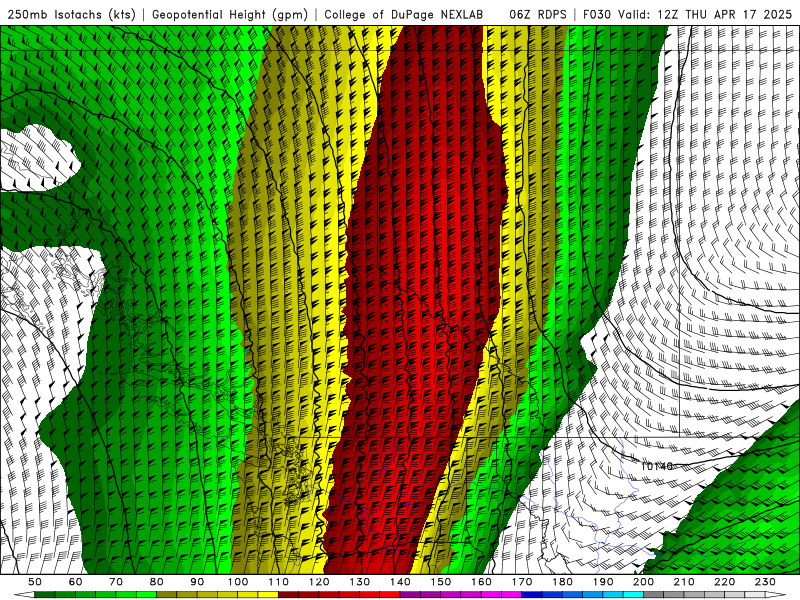Click the '100' value on the color scale
Image resolution: width=800 pixels, height=600 pixels.
[238, 582]
